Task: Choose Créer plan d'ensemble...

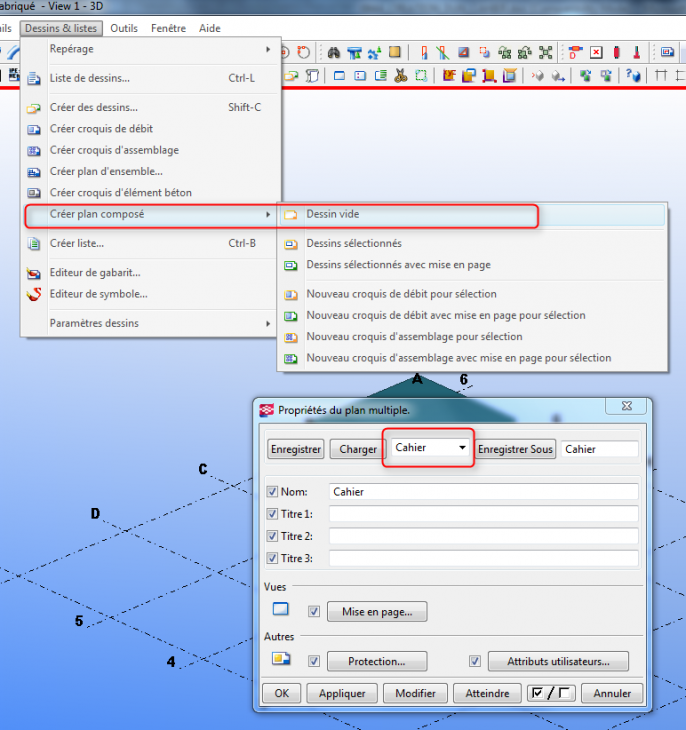Action: [x=150, y=171]
